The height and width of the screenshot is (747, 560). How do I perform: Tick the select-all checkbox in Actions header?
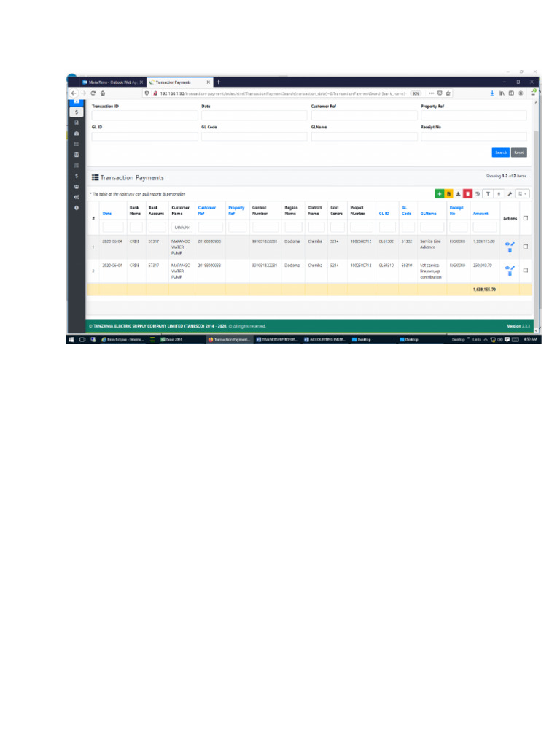pyautogui.click(x=526, y=218)
